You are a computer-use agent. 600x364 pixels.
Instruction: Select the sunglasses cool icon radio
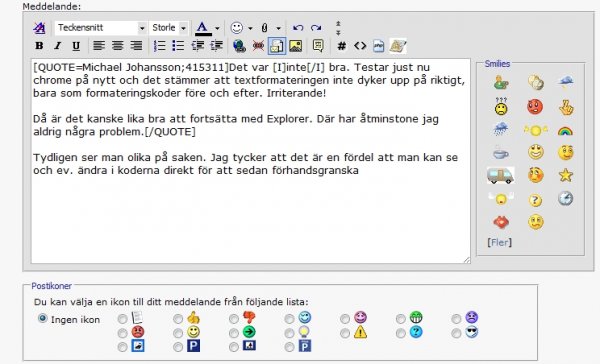456,333
